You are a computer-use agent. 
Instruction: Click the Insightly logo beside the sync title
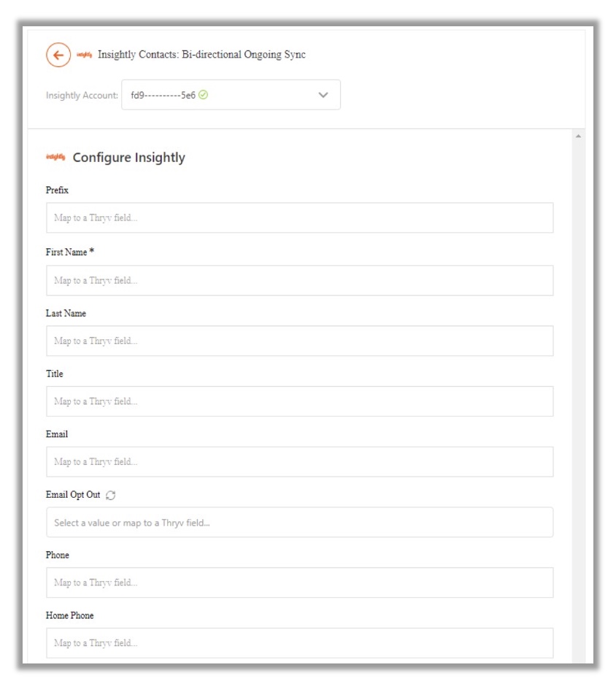click(84, 55)
